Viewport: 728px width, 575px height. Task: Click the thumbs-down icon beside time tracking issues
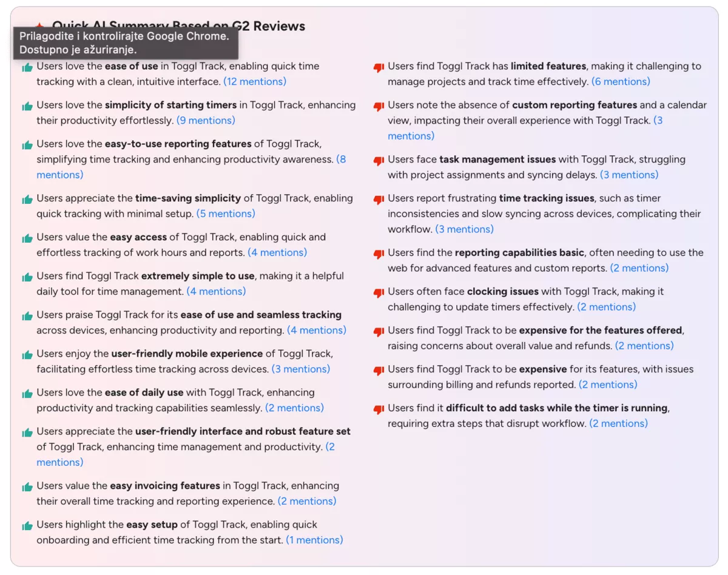(x=378, y=198)
